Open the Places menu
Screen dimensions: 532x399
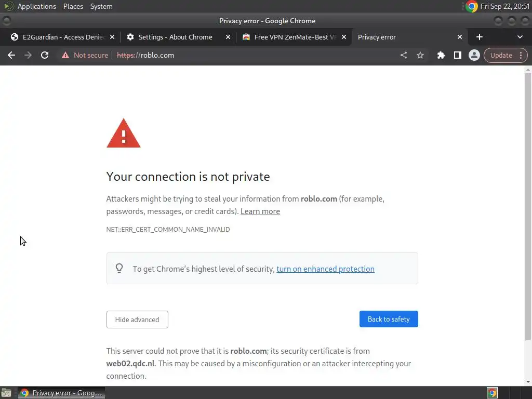pos(73,6)
